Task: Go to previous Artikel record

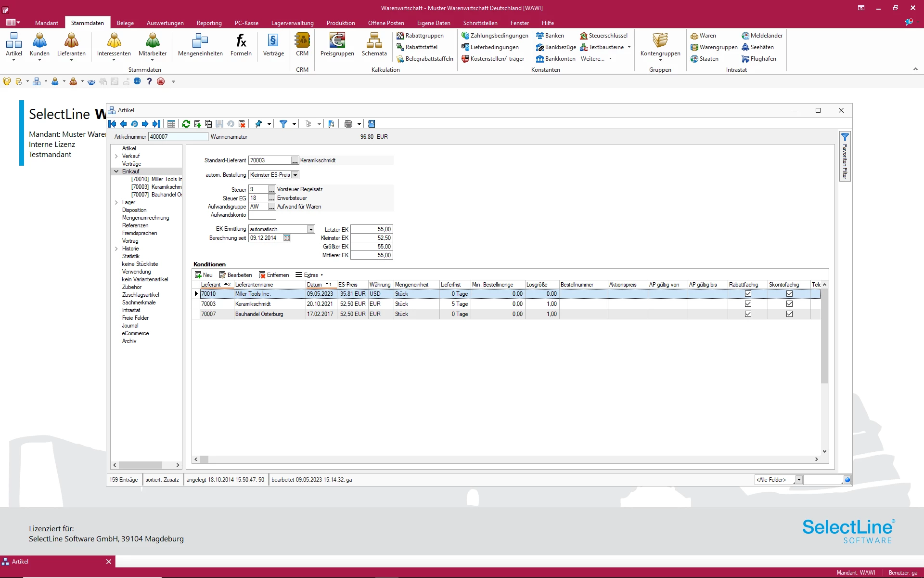Action: click(x=123, y=124)
